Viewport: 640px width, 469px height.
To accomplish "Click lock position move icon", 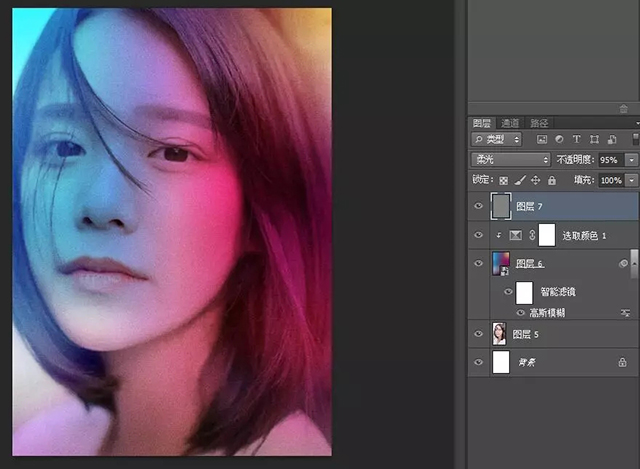I will click(x=535, y=180).
